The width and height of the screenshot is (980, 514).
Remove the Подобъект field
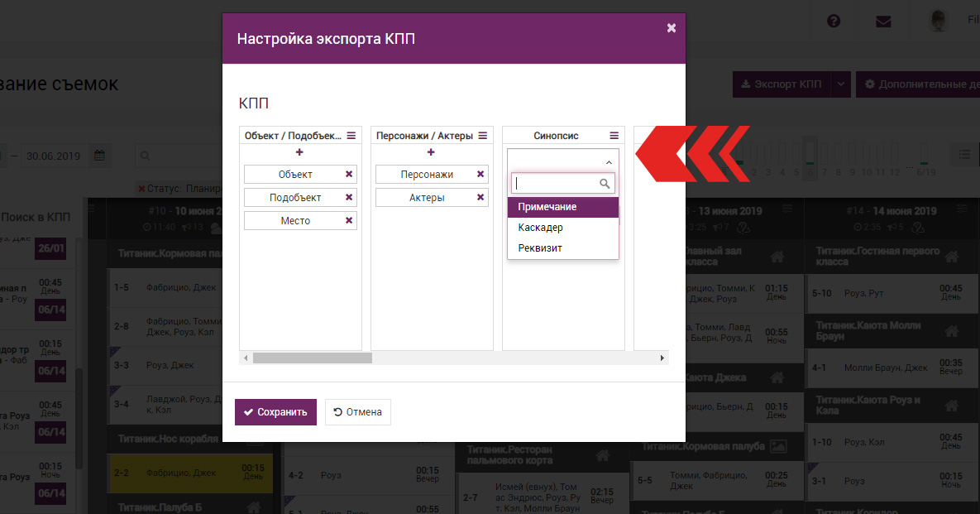(349, 198)
